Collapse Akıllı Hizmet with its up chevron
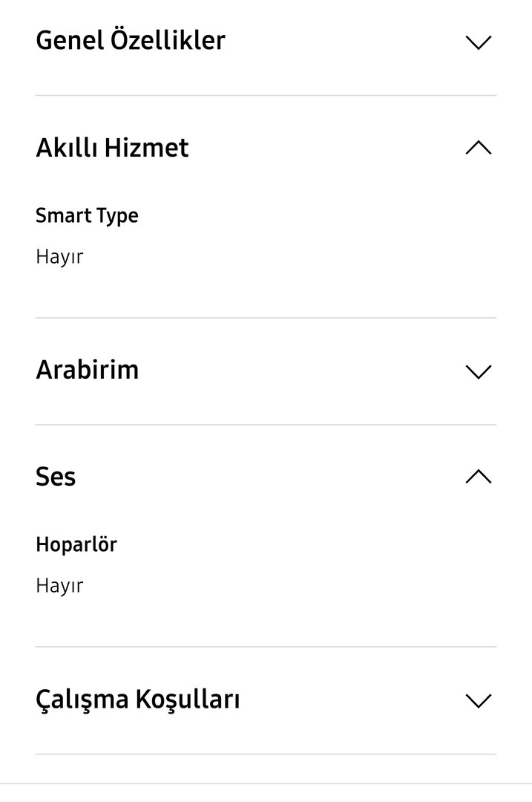Viewport: 532px width, 802px height. click(479, 149)
